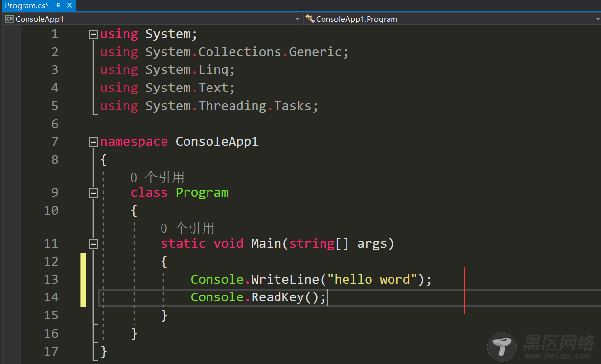Click the 'class' keyword on line 9
The width and height of the screenshot is (601, 364).
[149, 193]
